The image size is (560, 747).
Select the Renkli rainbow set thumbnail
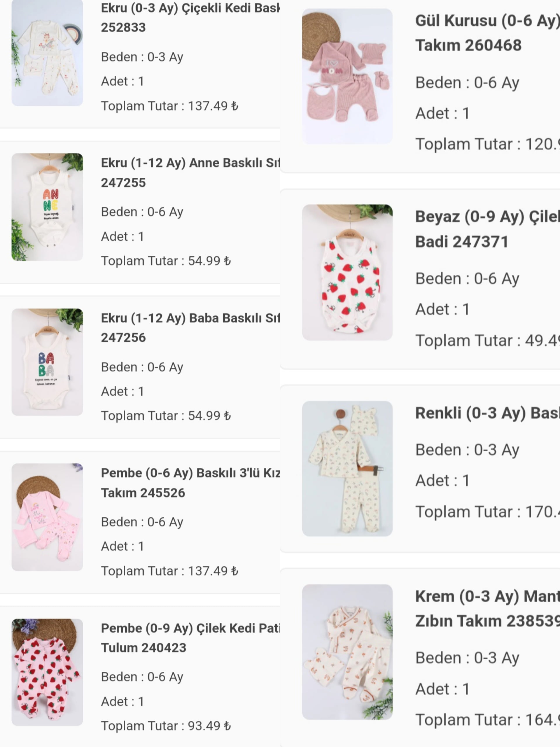pos(347,468)
